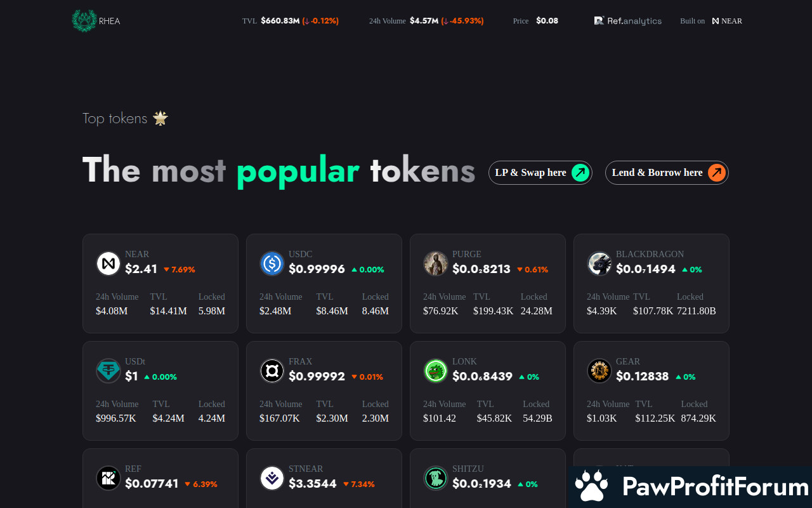The width and height of the screenshot is (812, 508).
Task: Click the STNEAR token icon
Action: pyautogui.click(x=272, y=478)
